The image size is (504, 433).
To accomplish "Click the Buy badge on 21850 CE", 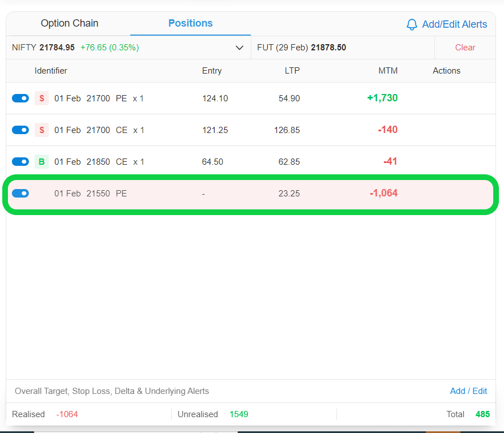I will (x=41, y=161).
